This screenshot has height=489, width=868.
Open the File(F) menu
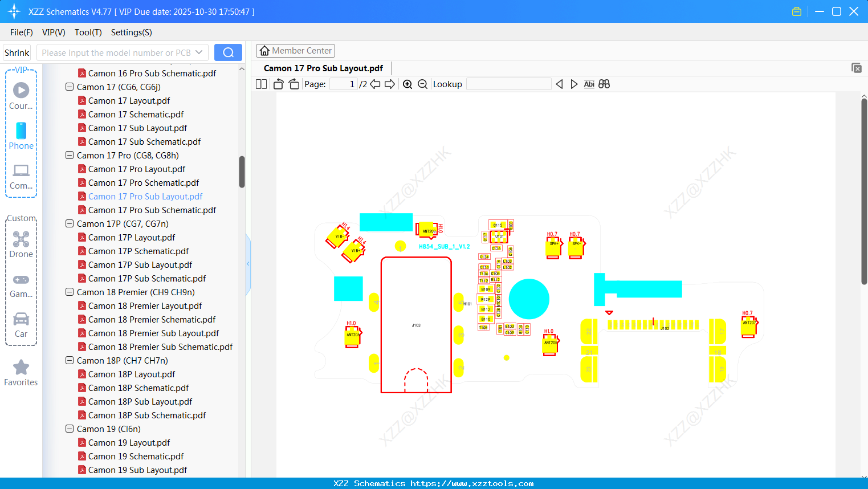tap(22, 32)
